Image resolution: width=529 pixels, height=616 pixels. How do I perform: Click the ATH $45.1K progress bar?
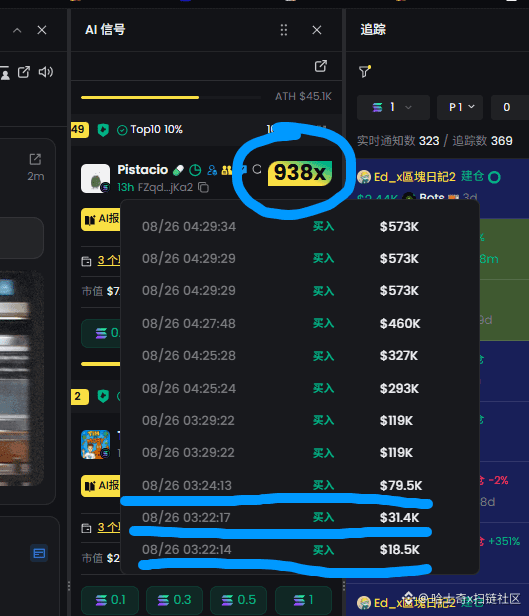click(x=170, y=97)
